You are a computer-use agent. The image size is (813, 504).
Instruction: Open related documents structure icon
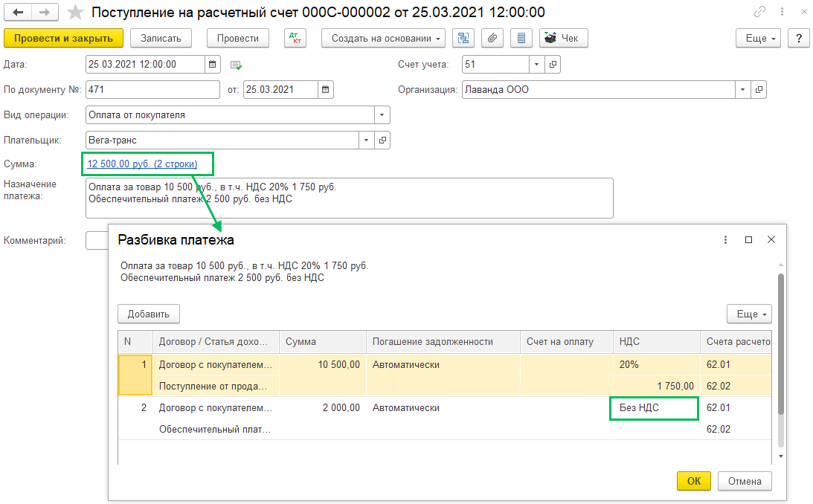(463, 39)
